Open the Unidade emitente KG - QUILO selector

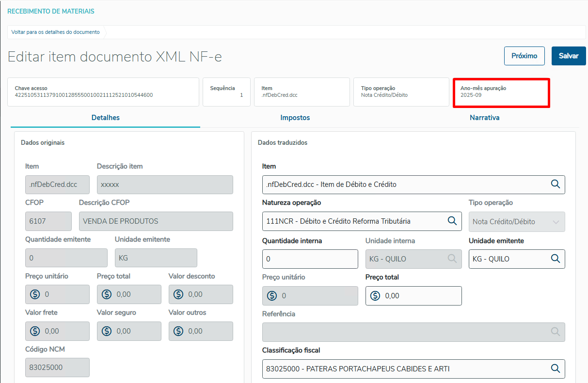point(509,259)
